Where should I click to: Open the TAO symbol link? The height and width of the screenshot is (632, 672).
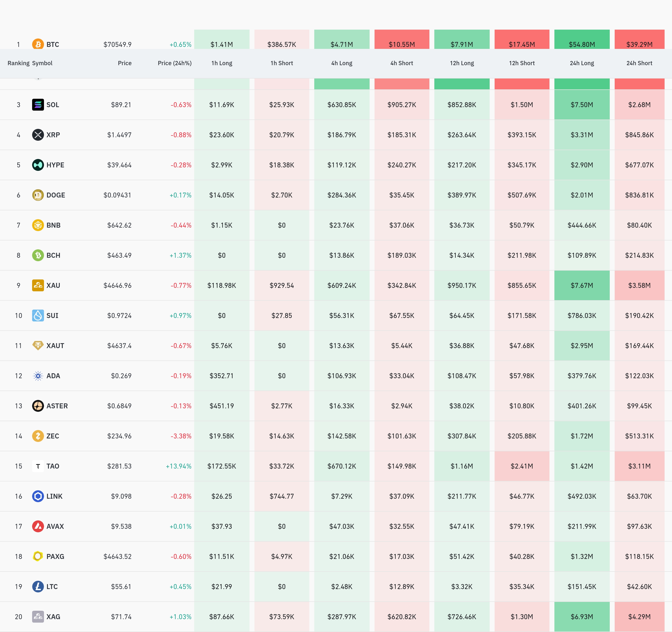53,466
